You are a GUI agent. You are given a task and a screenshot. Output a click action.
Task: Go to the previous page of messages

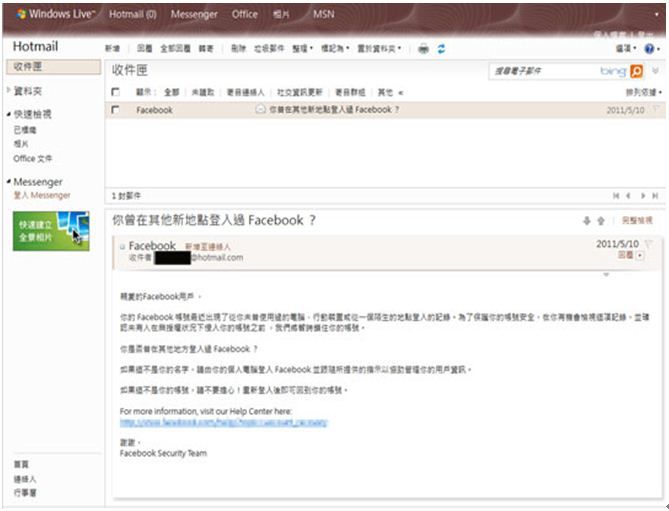[628, 196]
